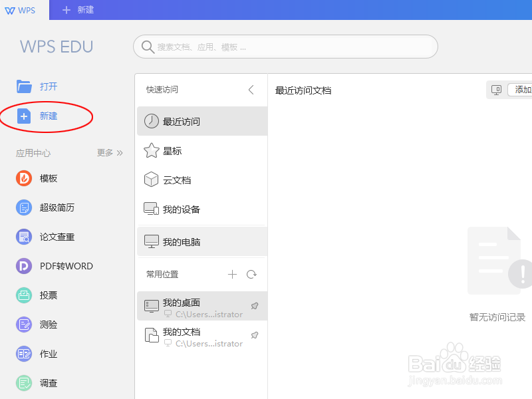Click the 打开 folder icon
Screen dimensions: 532x399
[x=24, y=86]
